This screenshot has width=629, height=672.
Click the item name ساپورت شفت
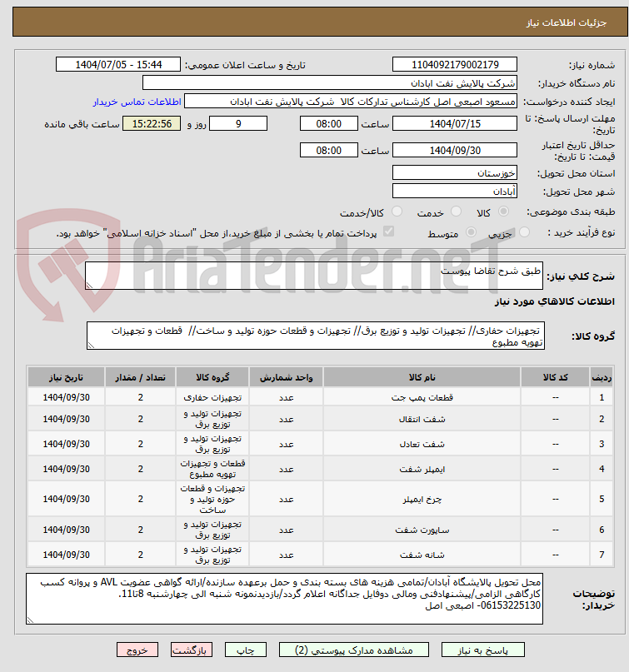click(x=422, y=530)
